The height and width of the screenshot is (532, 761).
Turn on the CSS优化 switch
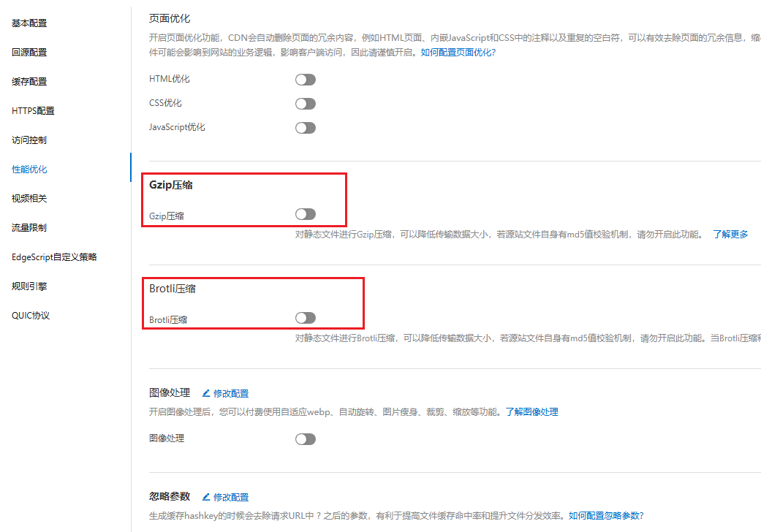pos(305,104)
